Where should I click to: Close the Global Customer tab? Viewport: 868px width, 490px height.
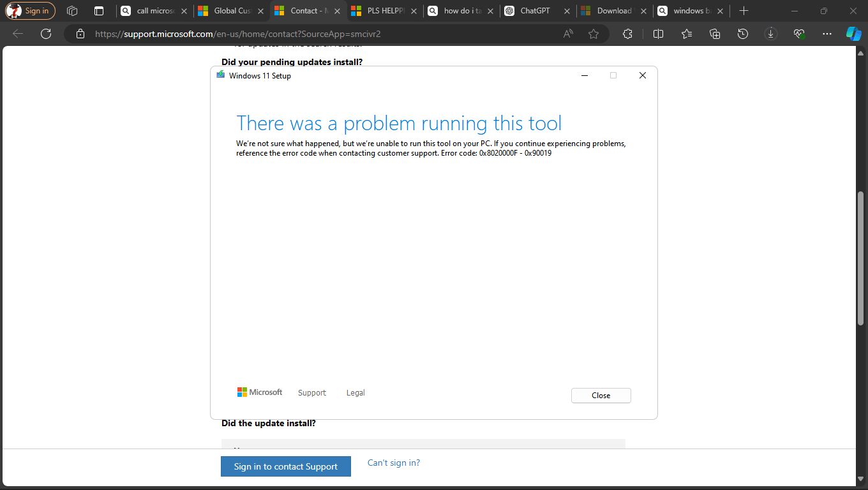coord(260,11)
